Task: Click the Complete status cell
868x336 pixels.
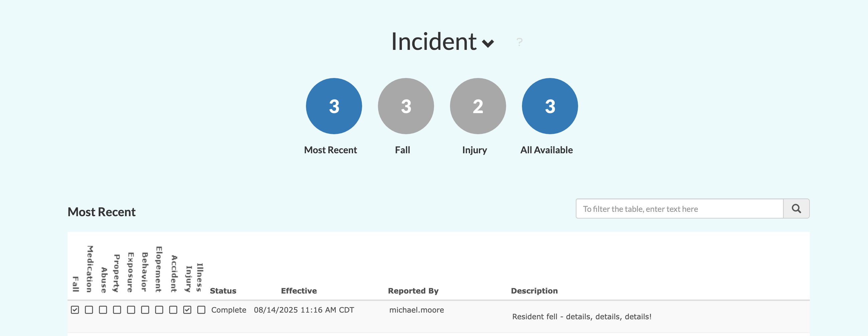Action: (229, 310)
